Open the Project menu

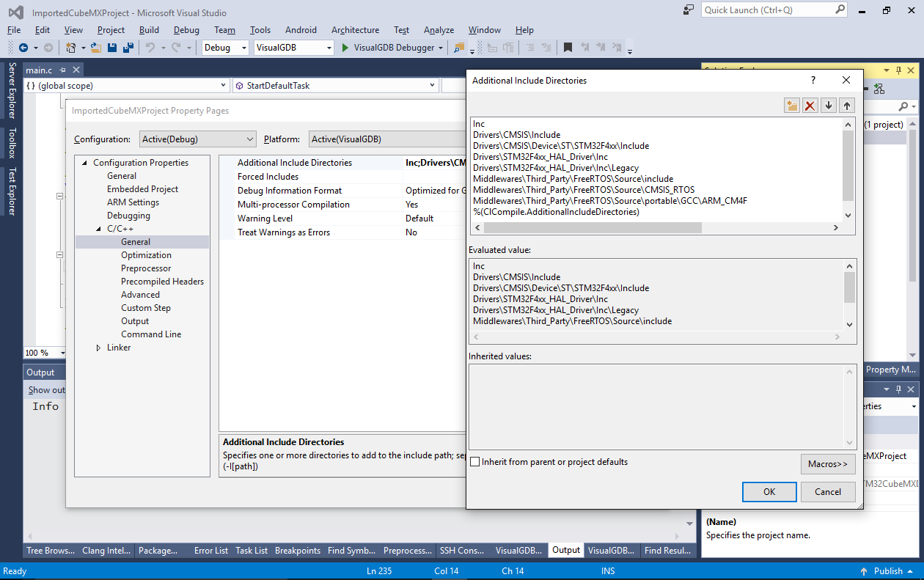[x=111, y=30]
